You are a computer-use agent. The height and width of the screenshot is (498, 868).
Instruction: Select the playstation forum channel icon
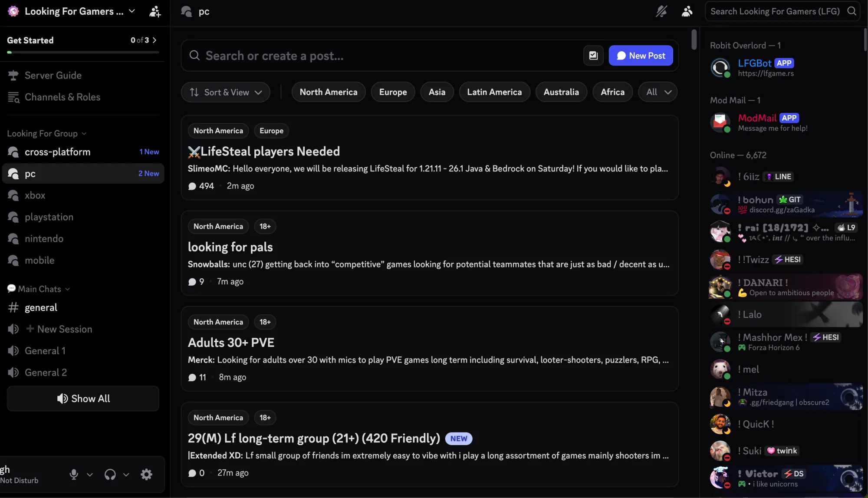coord(13,217)
